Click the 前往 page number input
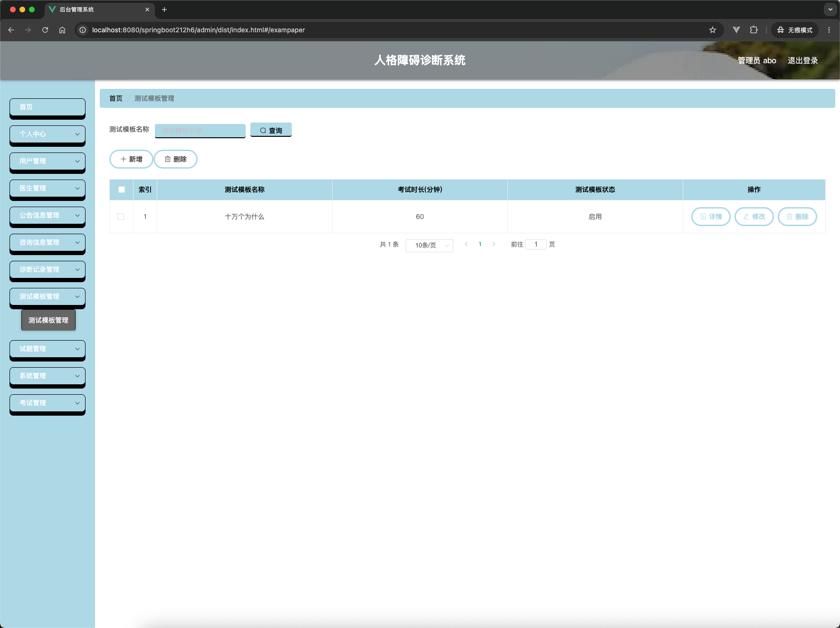This screenshot has width=840, height=628. click(x=536, y=244)
